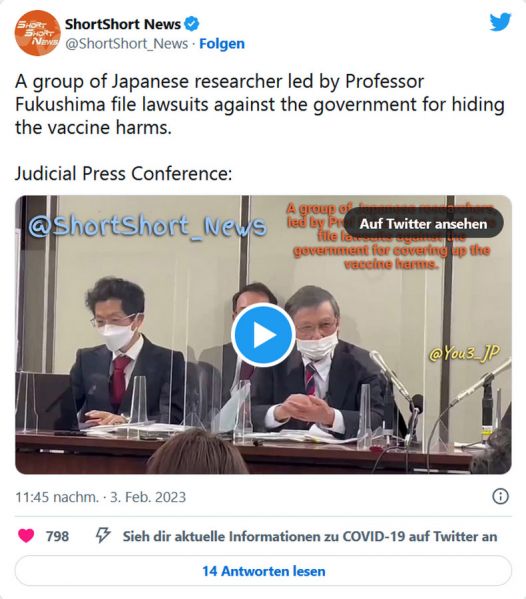This screenshot has width=526, height=599.
Task: Click the heart like icon
Action: pyautogui.click(x=26, y=536)
